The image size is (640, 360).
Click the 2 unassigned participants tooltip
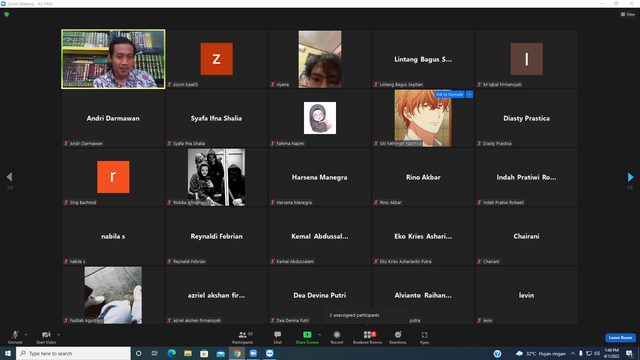[x=367, y=316]
